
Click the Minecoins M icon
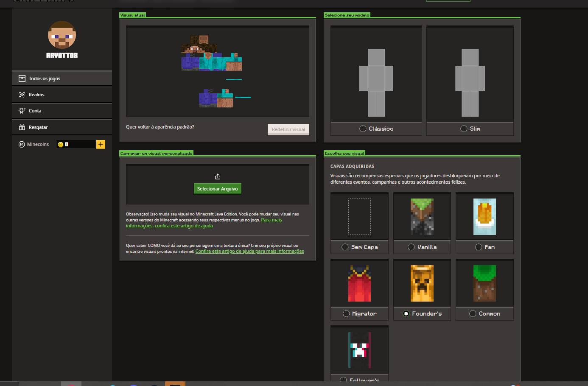pos(22,144)
